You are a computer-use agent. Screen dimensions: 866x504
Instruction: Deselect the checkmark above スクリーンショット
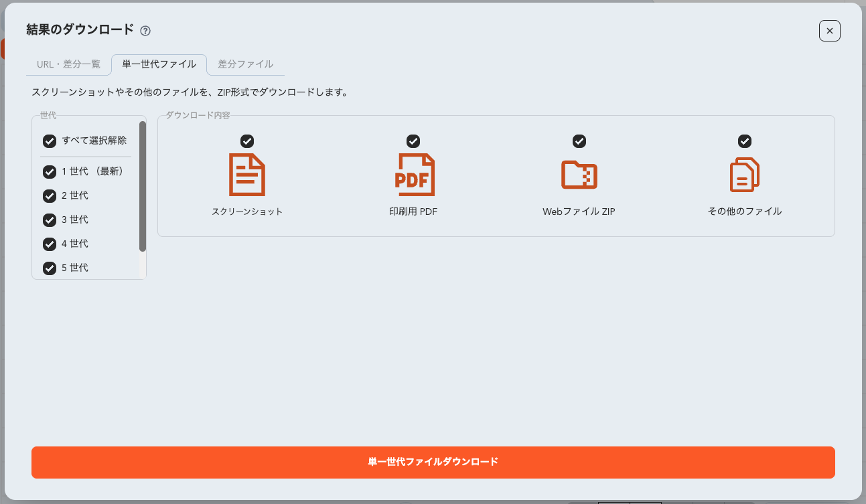(x=247, y=141)
